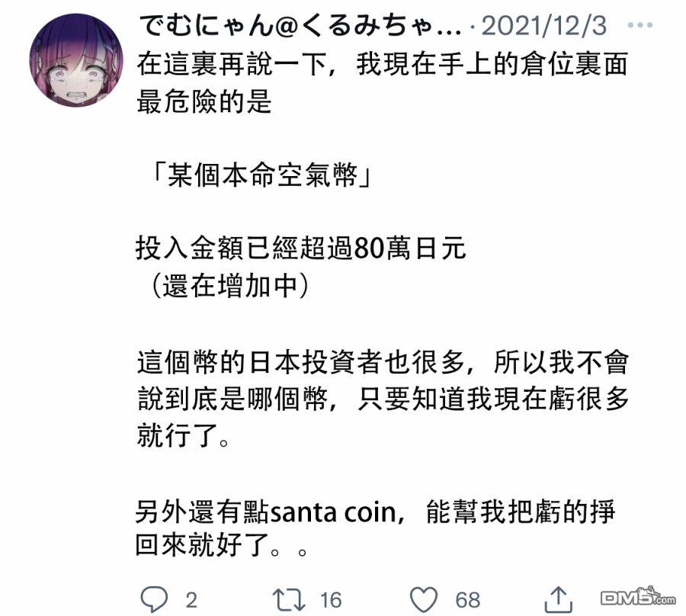This screenshot has width=686, height=616.
Task: Like the tweet with heart icon
Action: click(424, 599)
